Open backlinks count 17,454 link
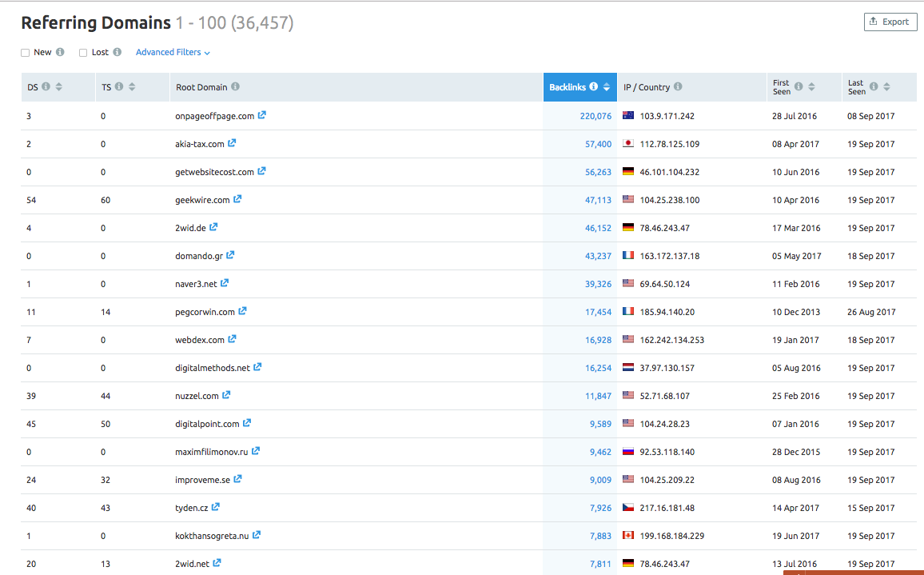This screenshot has width=924, height=575. pos(598,312)
